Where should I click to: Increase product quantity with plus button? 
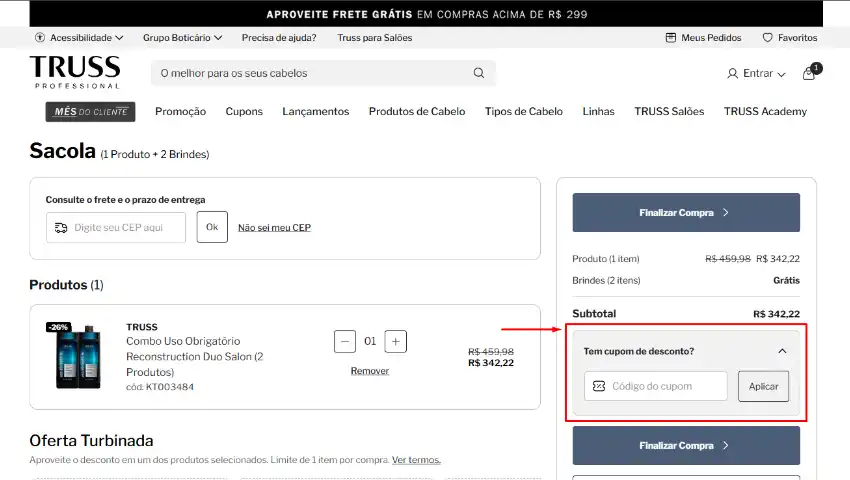pyautogui.click(x=396, y=342)
